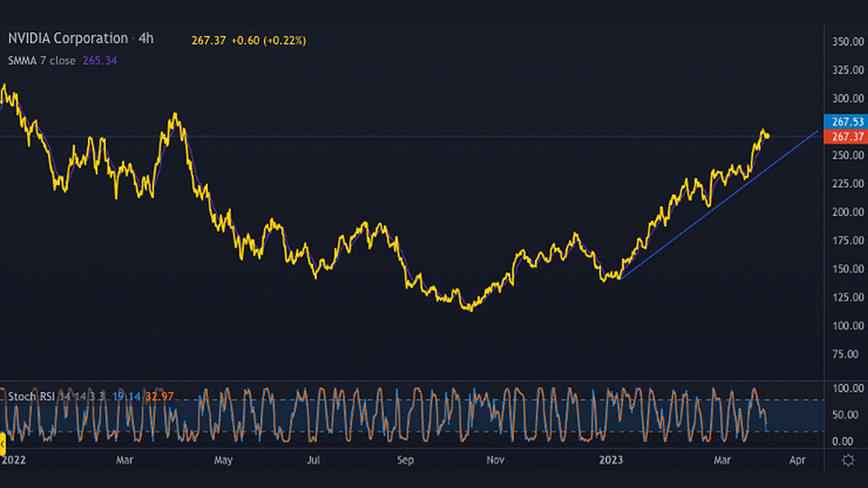The image size is (868, 488).
Task: Click the 350.00 price axis label
Action: (x=848, y=42)
